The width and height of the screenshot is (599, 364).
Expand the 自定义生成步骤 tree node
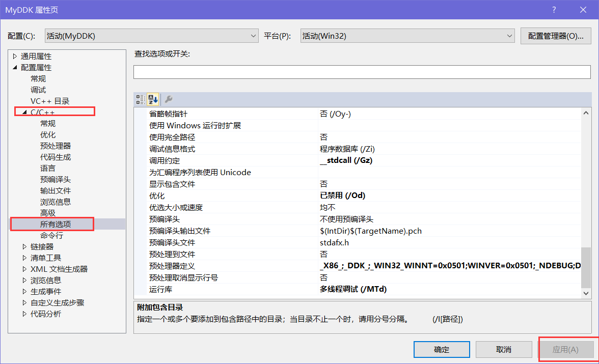(25, 302)
